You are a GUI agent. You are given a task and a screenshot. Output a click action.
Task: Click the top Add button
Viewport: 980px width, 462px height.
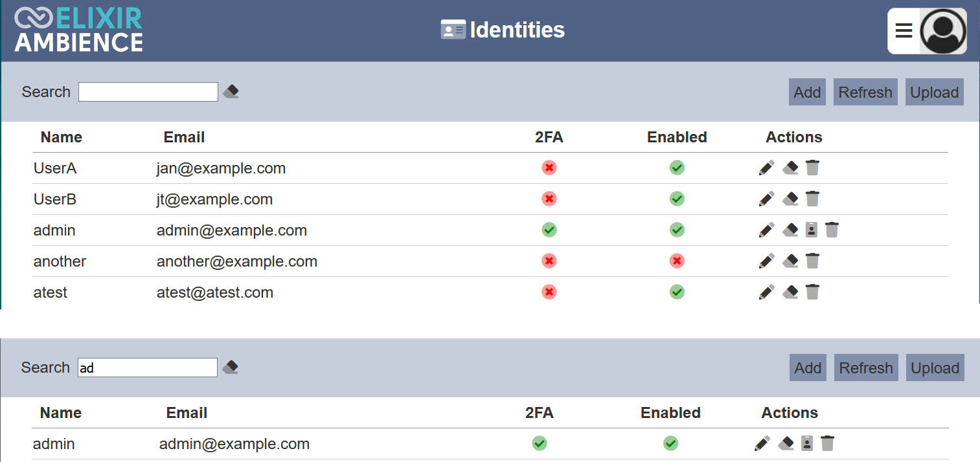(807, 92)
